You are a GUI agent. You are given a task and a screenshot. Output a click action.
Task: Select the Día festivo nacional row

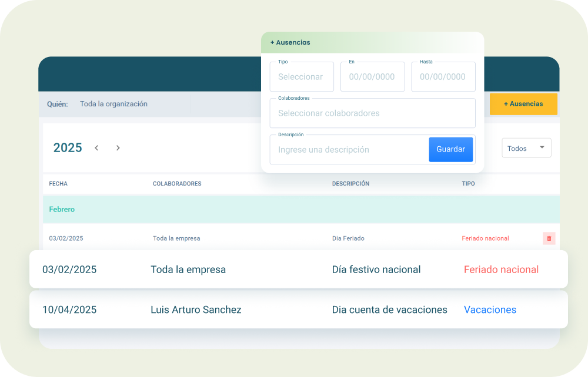coord(376,270)
